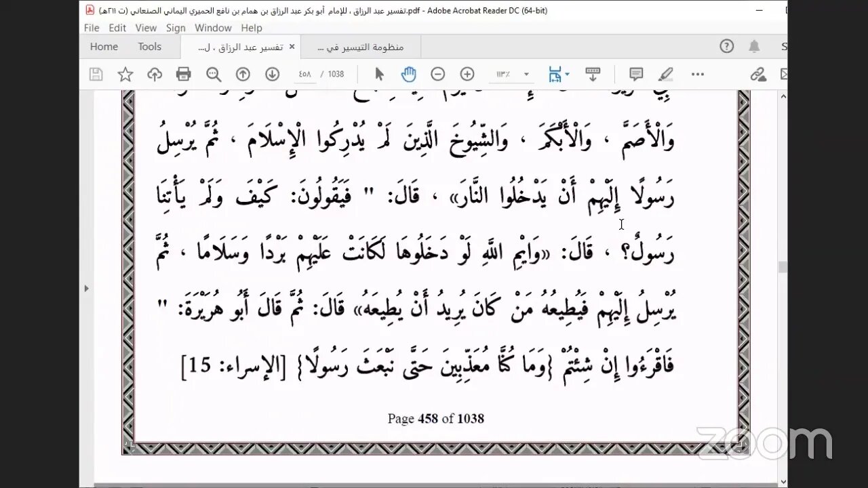Choose the selection arrow tool

(379, 75)
